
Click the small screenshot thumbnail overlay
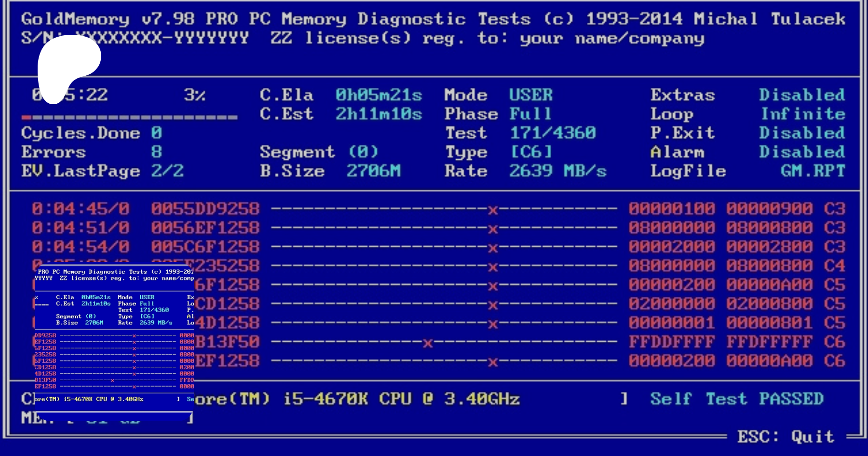[x=114, y=343]
